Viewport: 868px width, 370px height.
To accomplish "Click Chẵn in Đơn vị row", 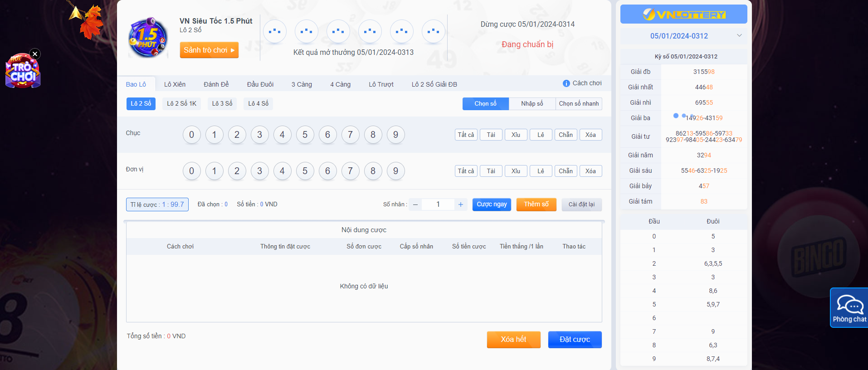I will click(566, 171).
